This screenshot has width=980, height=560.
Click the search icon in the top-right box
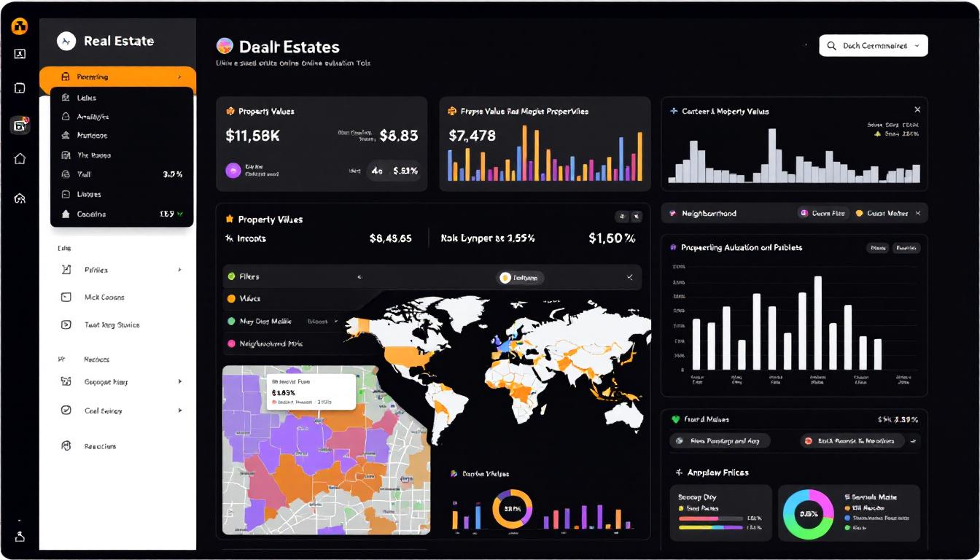831,46
